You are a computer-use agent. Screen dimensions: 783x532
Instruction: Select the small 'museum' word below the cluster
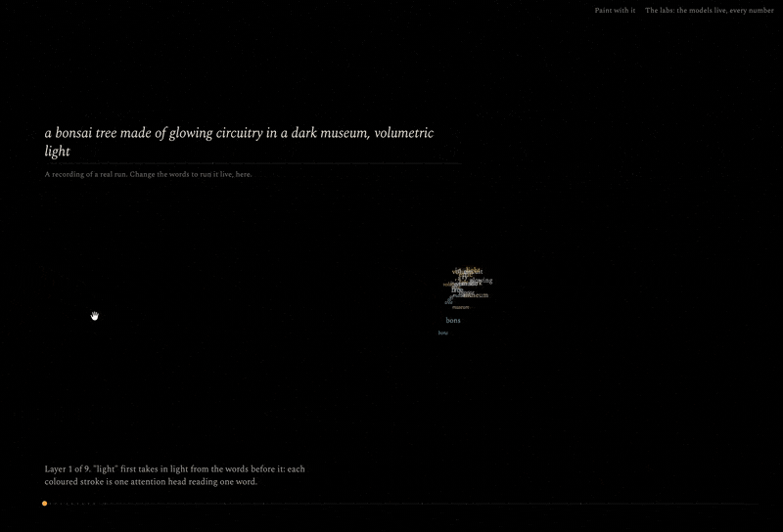(x=460, y=307)
